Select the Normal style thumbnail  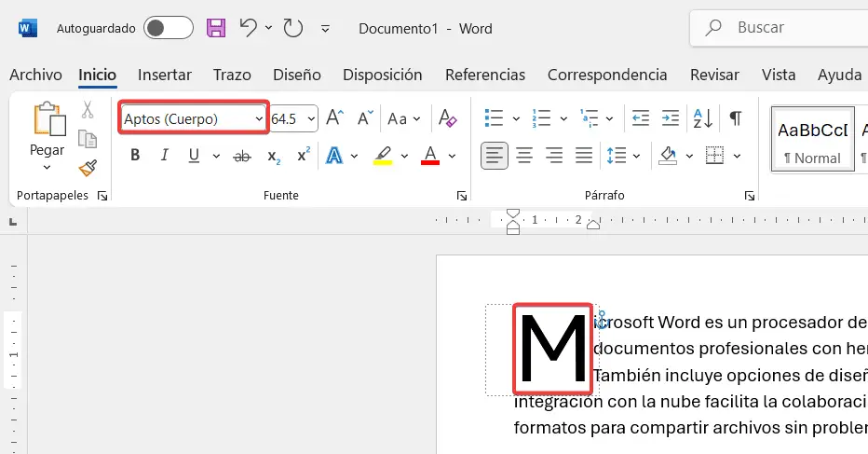[813, 139]
